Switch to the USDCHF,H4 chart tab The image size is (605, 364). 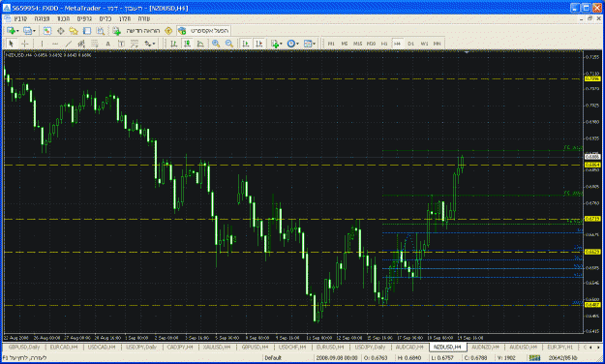pos(292,348)
